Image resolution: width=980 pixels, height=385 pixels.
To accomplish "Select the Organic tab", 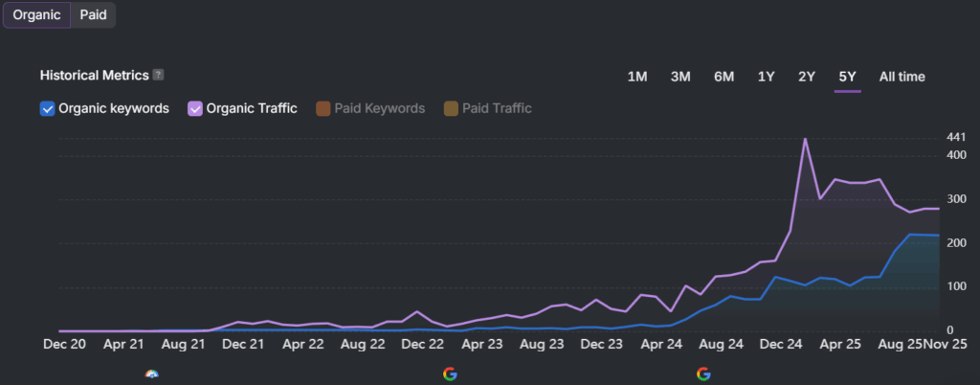I will [36, 15].
